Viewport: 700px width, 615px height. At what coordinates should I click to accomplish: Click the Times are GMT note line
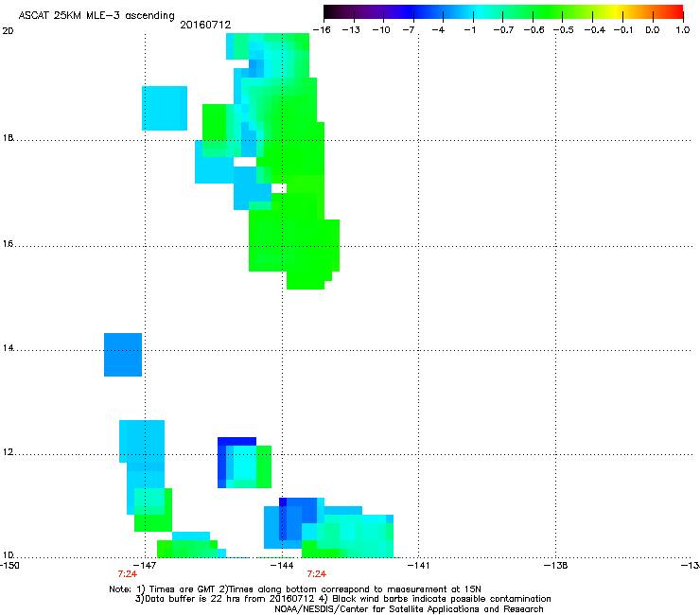point(294,589)
